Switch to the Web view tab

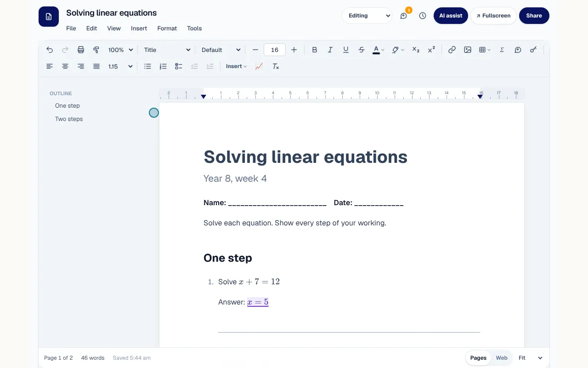click(x=502, y=358)
